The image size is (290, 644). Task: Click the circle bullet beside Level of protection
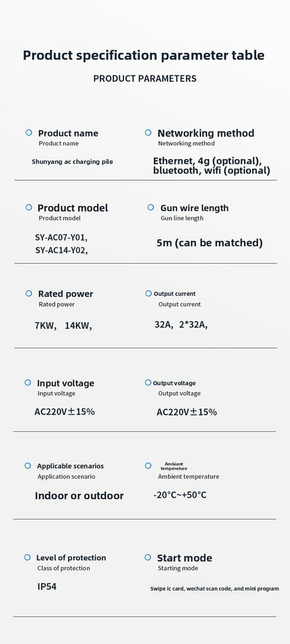[x=27, y=557]
